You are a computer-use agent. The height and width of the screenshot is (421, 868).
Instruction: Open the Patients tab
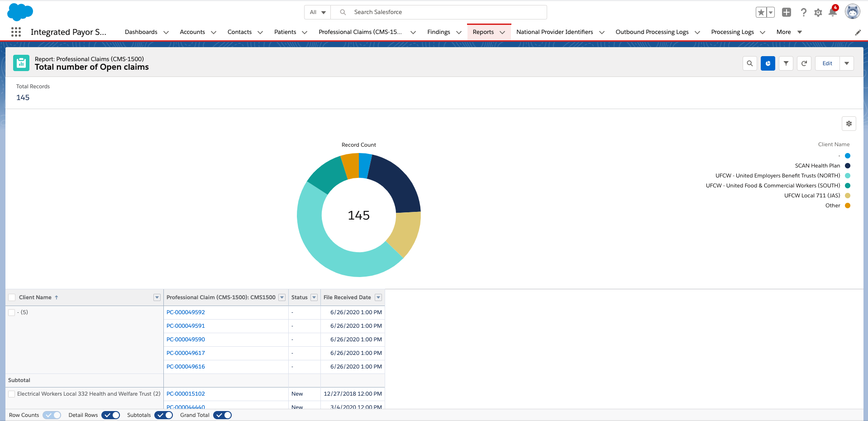coord(285,32)
